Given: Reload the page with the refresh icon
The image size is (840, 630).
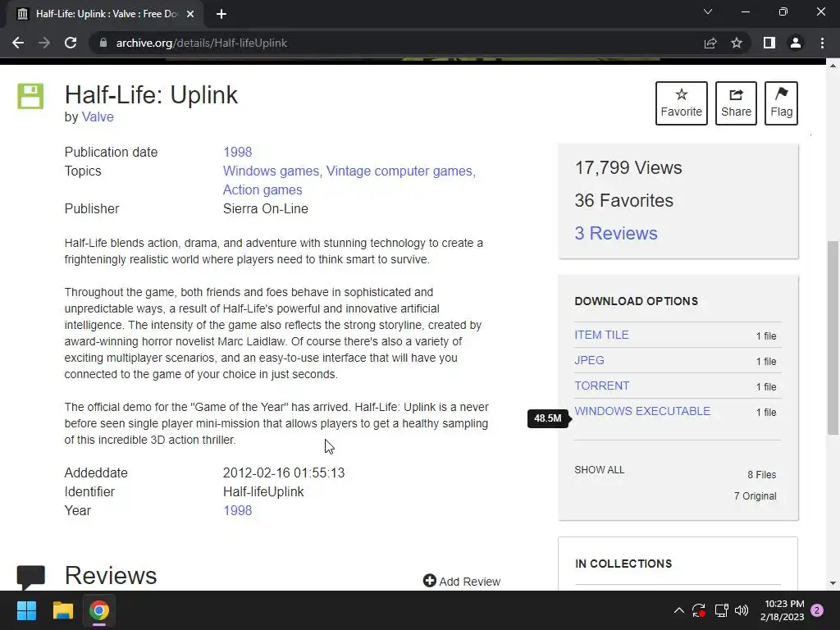Looking at the screenshot, I should [x=71, y=43].
